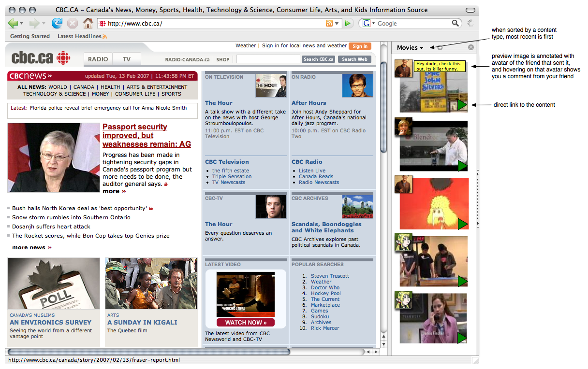This screenshot has width=588, height=369.
Task: Click the CBC.ca site search field
Action: coord(268,59)
